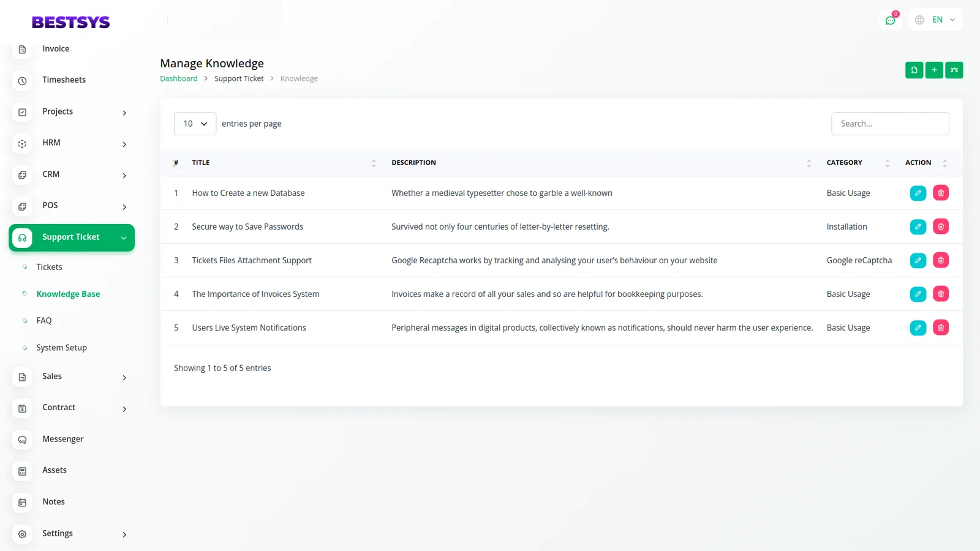
Task: Click edit icon for 'The Importance of Invoices System'
Action: pyautogui.click(x=918, y=294)
